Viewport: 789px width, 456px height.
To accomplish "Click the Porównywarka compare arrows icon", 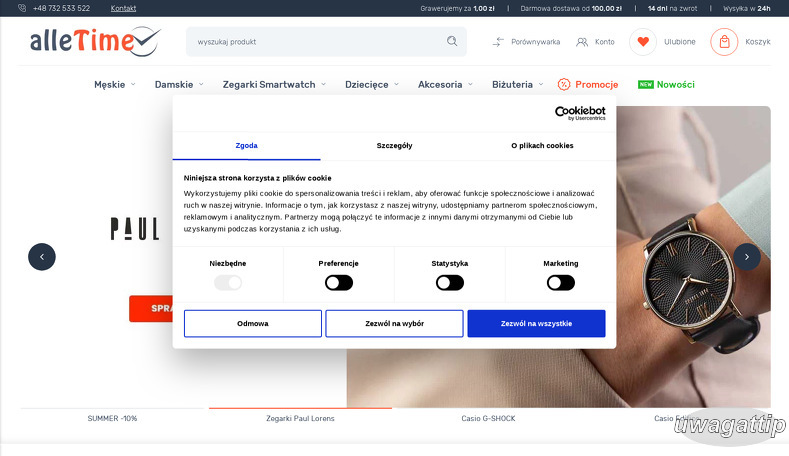I will (499, 42).
